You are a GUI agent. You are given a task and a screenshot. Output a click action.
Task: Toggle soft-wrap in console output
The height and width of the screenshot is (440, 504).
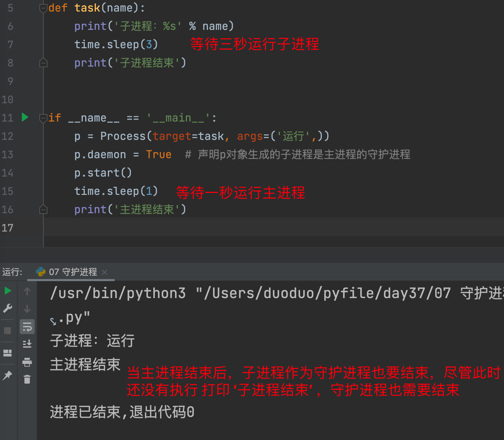[27, 327]
